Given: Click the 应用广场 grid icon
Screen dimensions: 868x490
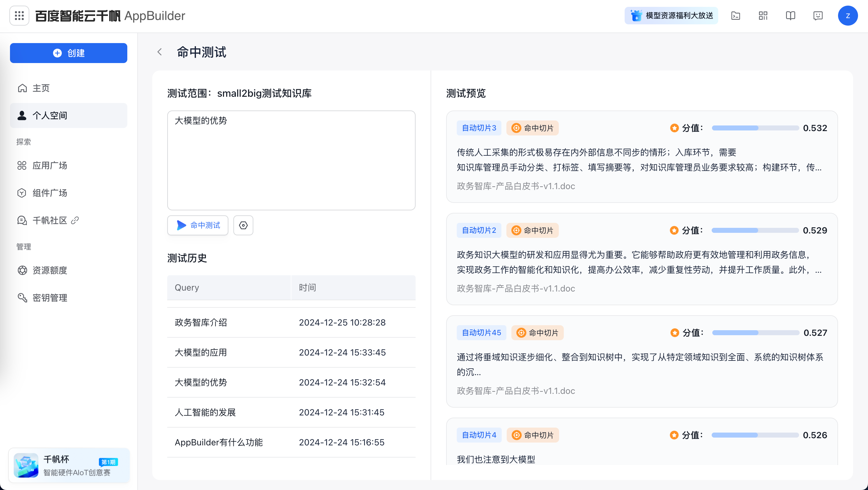Looking at the screenshot, I should click(x=22, y=165).
